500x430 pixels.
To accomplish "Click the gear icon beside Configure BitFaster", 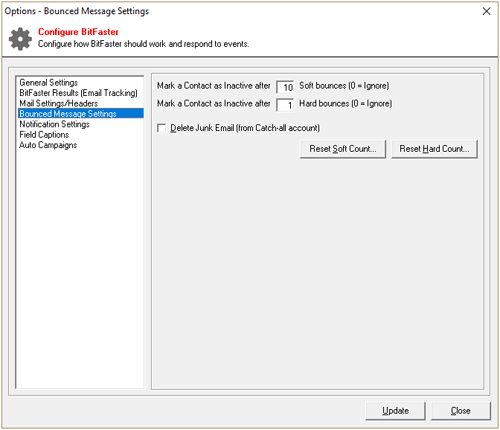I will 20,39.
